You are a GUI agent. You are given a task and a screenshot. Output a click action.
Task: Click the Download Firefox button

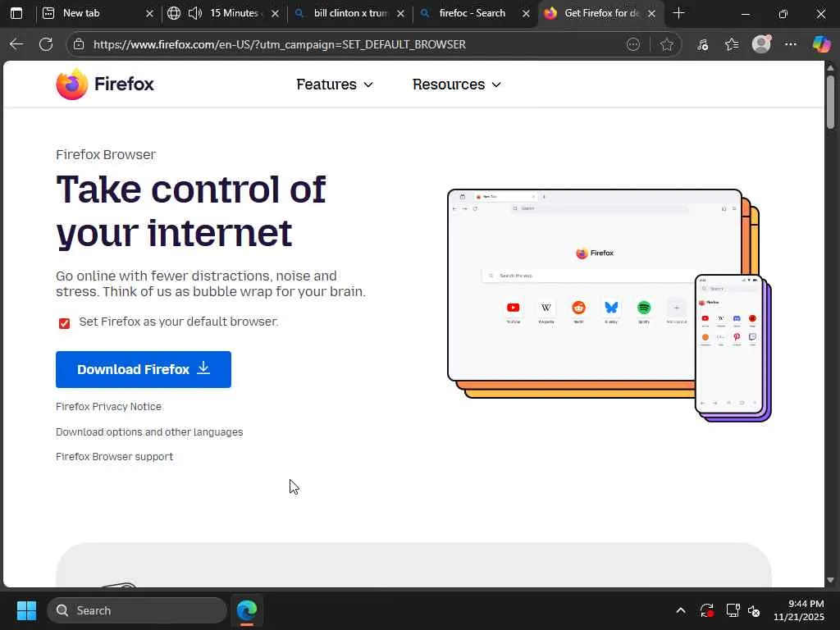(x=144, y=370)
